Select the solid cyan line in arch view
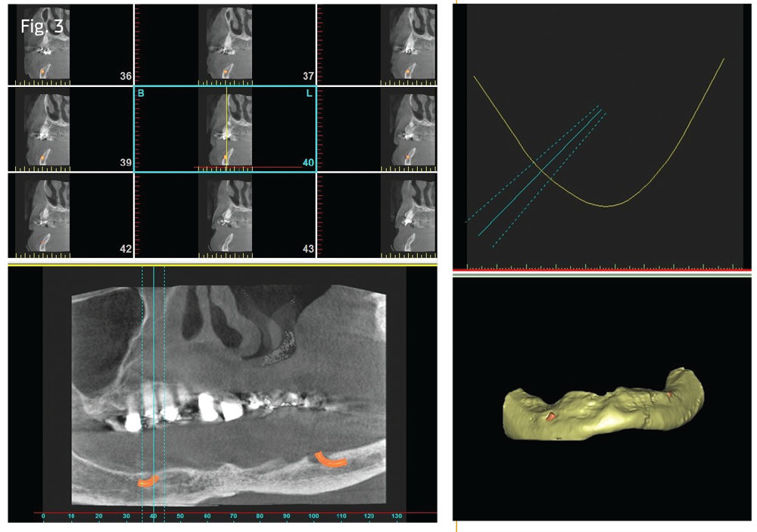The width and height of the screenshot is (757, 532). click(x=541, y=172)
